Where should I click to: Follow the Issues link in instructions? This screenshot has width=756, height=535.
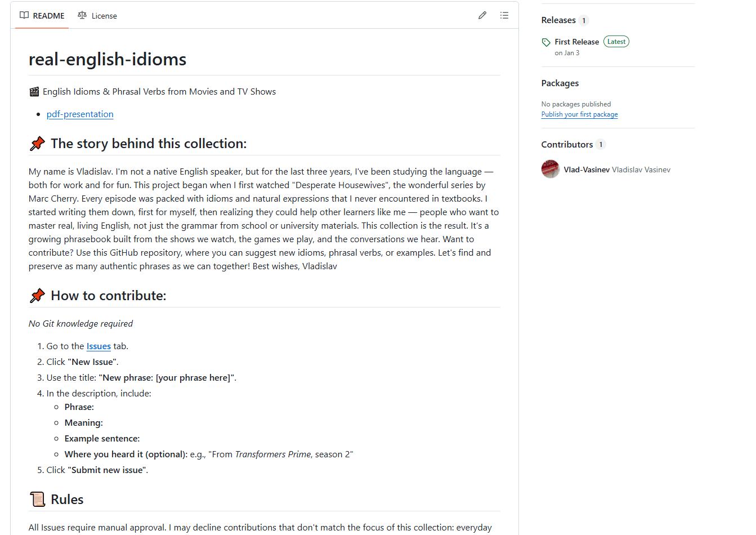coord(99,346)
